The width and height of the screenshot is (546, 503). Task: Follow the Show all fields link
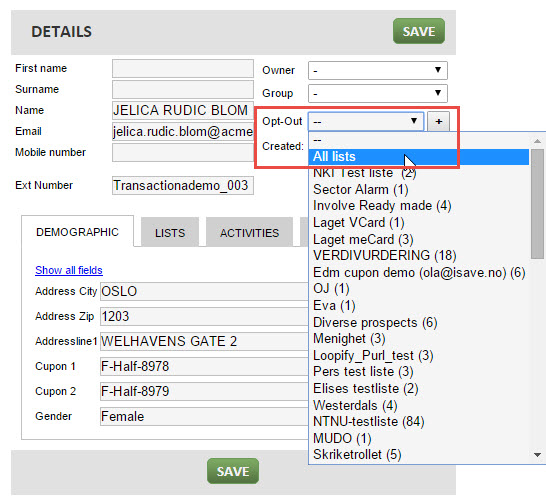tap(69, 270)
